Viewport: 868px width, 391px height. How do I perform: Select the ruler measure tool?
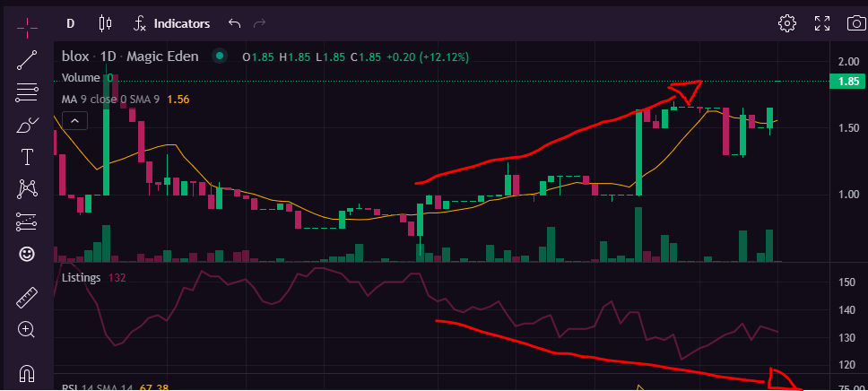[x=27, y=298]
